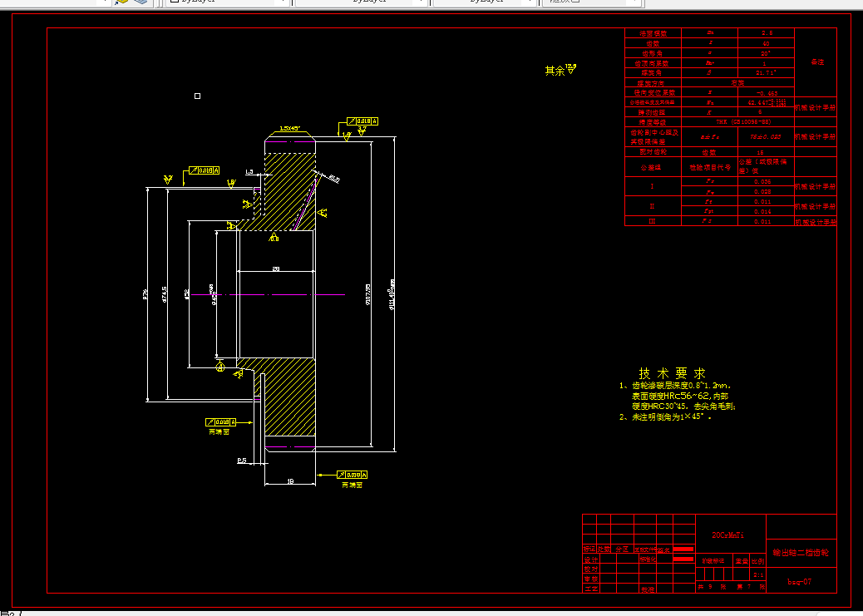Click the 两端面 note beside the 18 dimension
Viewport: 863px width, 616px height.
[352, 485]
